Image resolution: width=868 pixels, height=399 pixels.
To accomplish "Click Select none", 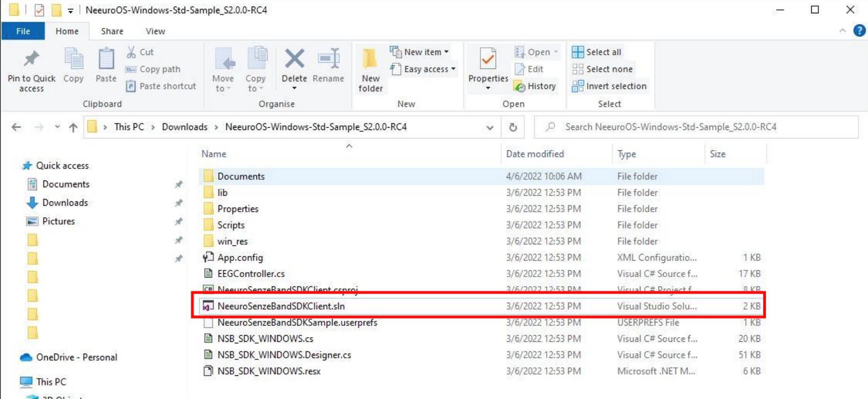I will pos(602,69).
